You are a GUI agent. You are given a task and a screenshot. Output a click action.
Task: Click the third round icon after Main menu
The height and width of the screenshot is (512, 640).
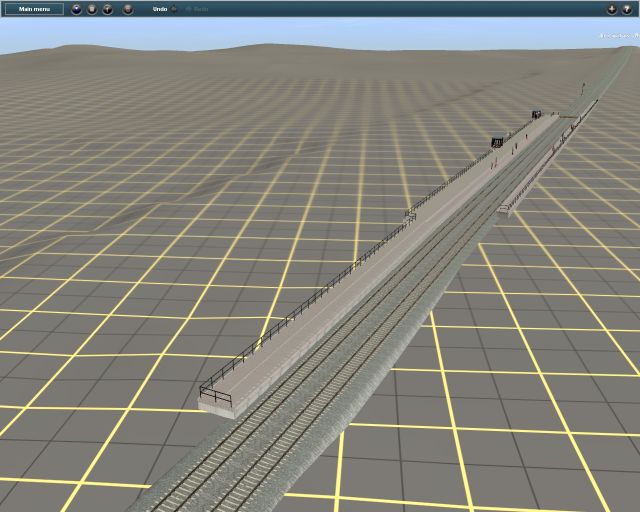108,9
